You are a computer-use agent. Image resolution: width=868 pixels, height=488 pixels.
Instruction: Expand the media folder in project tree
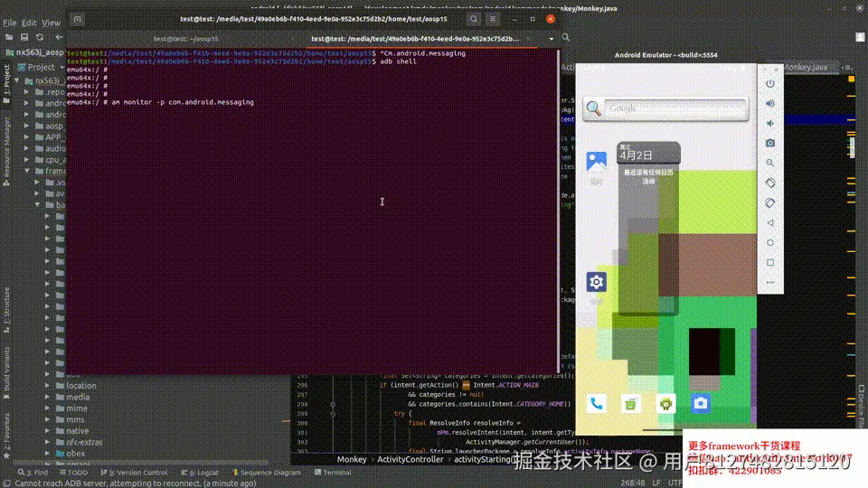click(x=48, y=398)
